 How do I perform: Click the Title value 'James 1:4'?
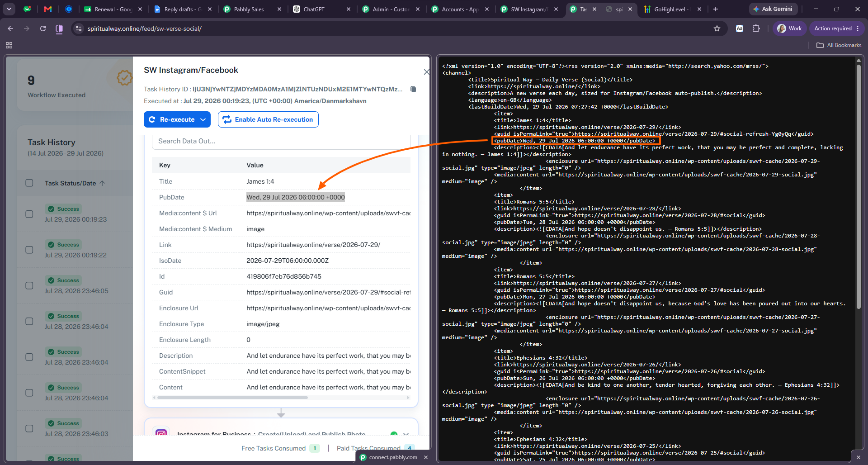coord(260,181)
